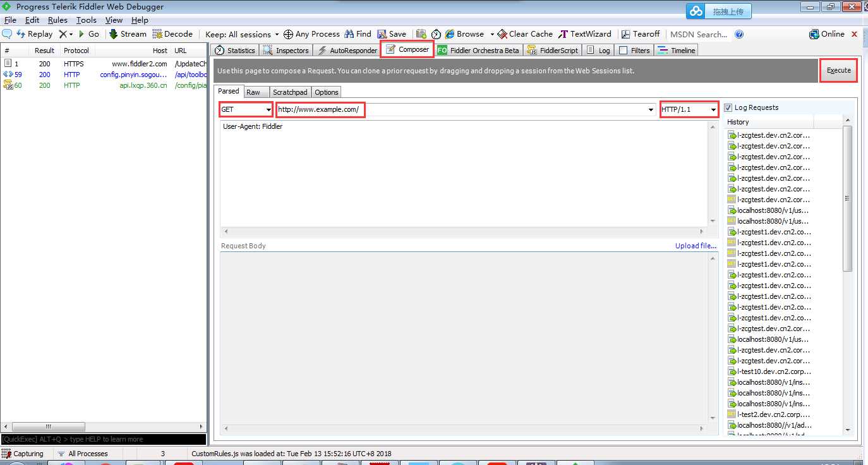This screenshot has width=868, height=465.
Task: Click All Processes status bar filter
Action: coord(83,454)
